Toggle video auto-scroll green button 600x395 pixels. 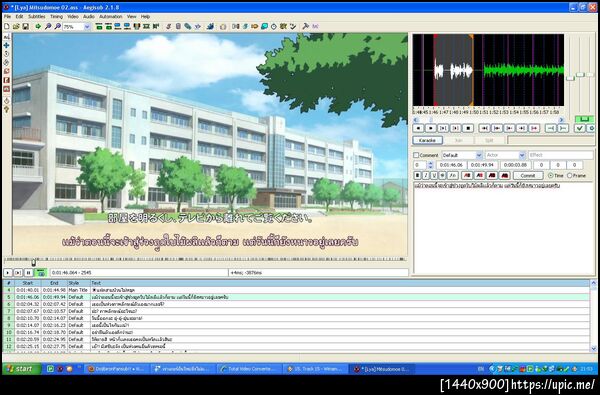point(40,273)
